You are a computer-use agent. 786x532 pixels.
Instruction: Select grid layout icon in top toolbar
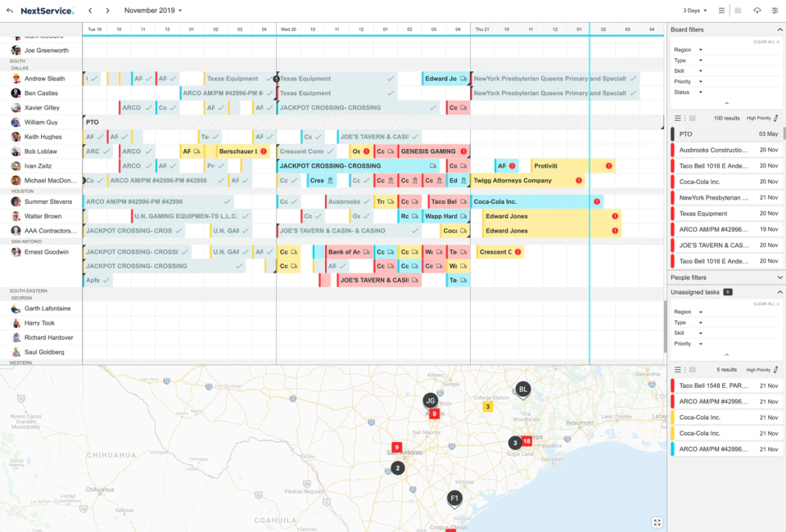click(738, 11)
